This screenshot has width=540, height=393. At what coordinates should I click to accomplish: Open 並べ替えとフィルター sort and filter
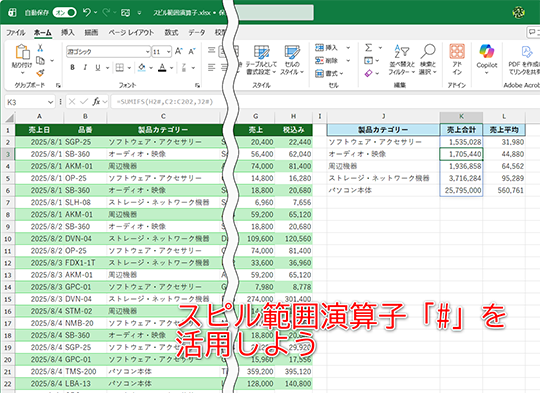pyautogui.click(x=402, y=60)
